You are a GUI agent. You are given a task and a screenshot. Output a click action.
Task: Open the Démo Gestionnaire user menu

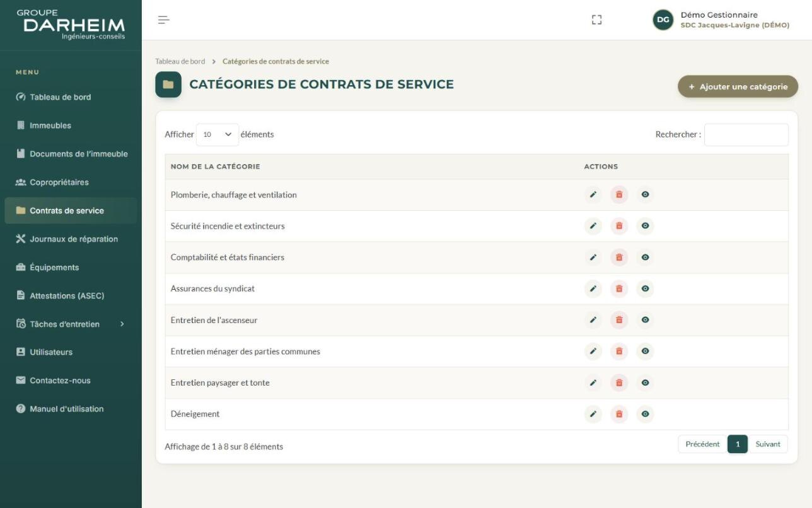pos(721,20)
